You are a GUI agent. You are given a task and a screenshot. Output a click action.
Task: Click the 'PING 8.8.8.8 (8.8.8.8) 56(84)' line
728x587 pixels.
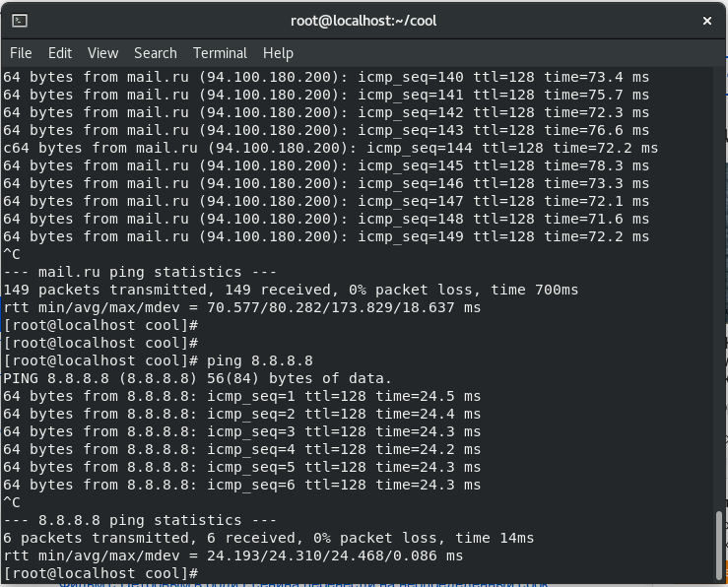197,378
